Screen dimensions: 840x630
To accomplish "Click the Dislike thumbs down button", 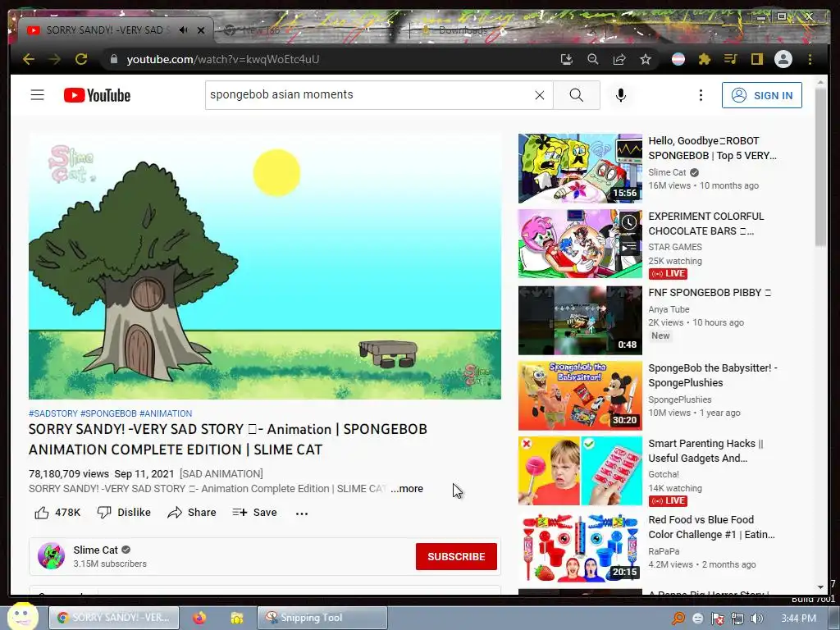I will click(x=124, y=513).
